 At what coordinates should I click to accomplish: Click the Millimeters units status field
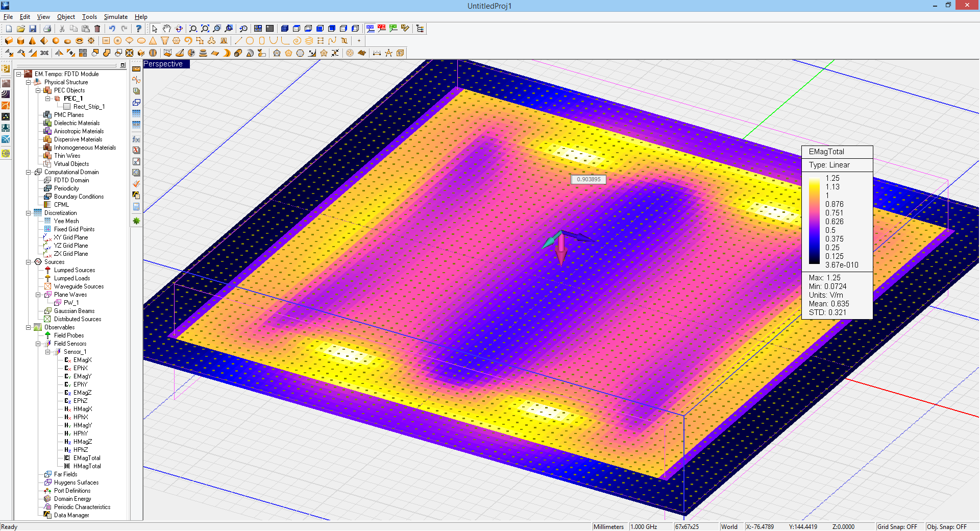608,526
